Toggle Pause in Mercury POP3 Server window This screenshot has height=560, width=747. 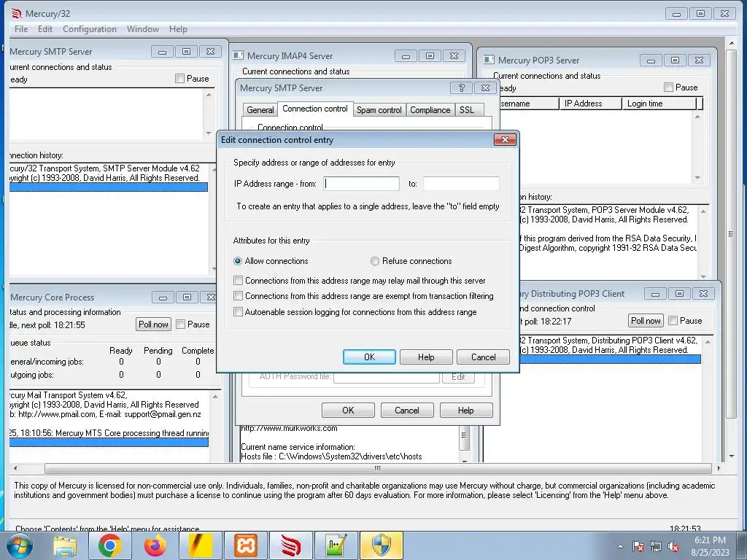point(668,87)
